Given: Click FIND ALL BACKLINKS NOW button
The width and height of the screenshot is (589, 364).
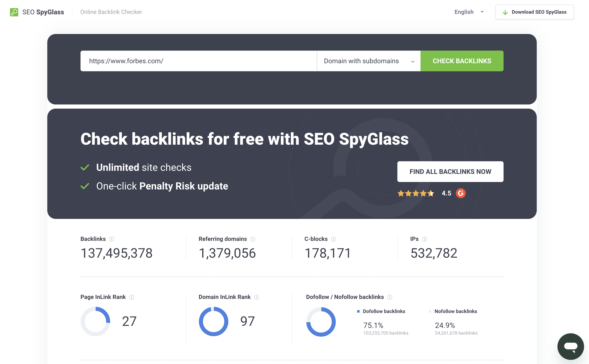Looking at the screenshot, I should pos(450,172).
